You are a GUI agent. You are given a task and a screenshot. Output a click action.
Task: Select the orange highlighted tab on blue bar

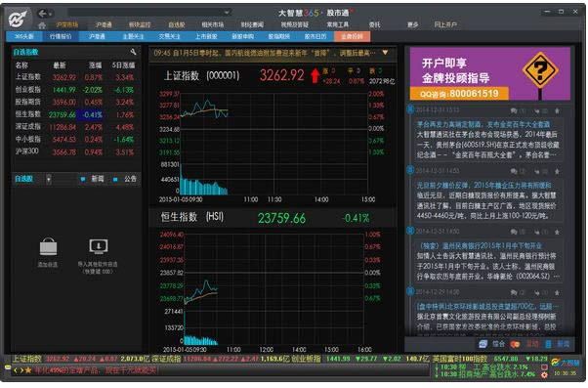352,36
